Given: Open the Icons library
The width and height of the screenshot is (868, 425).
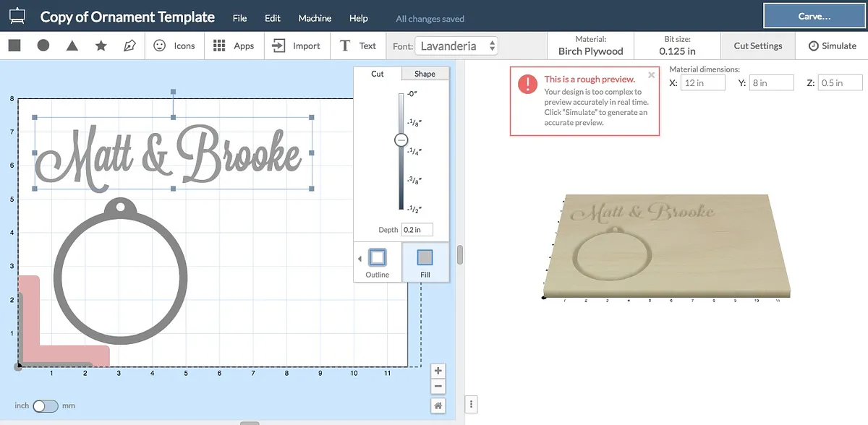Looking at the screenshot, I should (x=174, y=46).
